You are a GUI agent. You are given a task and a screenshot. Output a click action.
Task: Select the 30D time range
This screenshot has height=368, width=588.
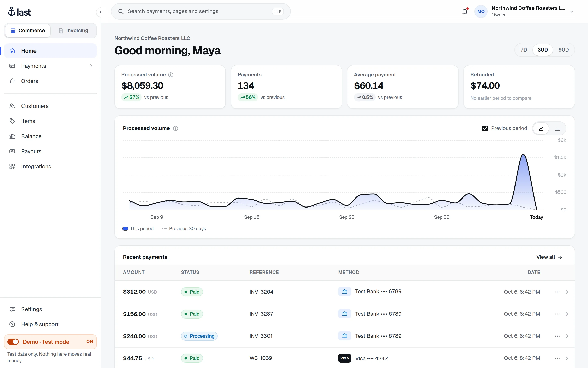pos(542,50)
